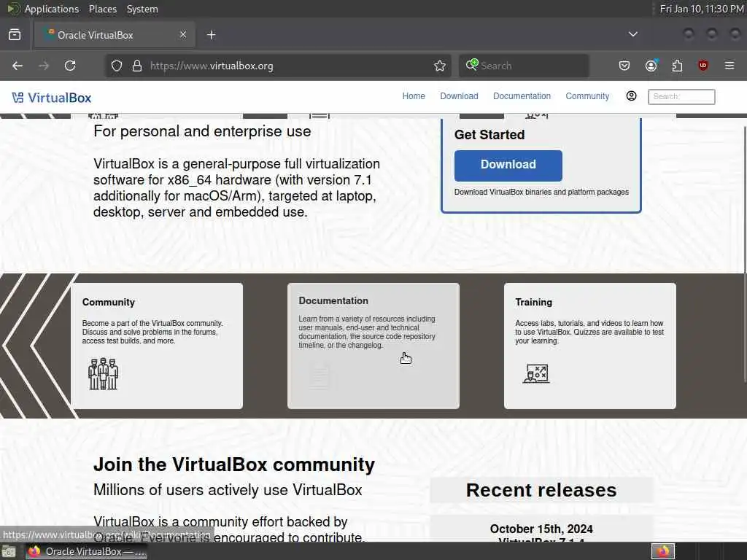This screenshot has height=560, width=747.
Task: Open recent browsing via Firefox View icon
Action: tap(15, 35)
